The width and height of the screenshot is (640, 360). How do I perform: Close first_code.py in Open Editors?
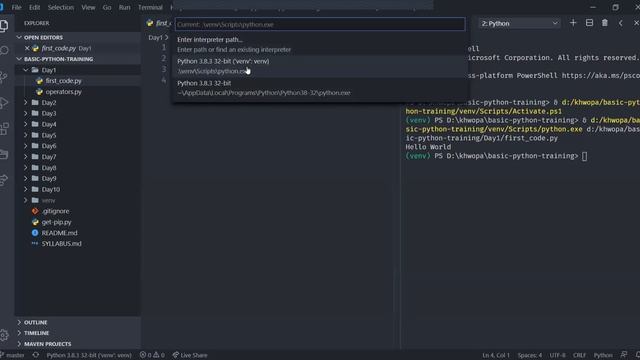click(27, 48)
